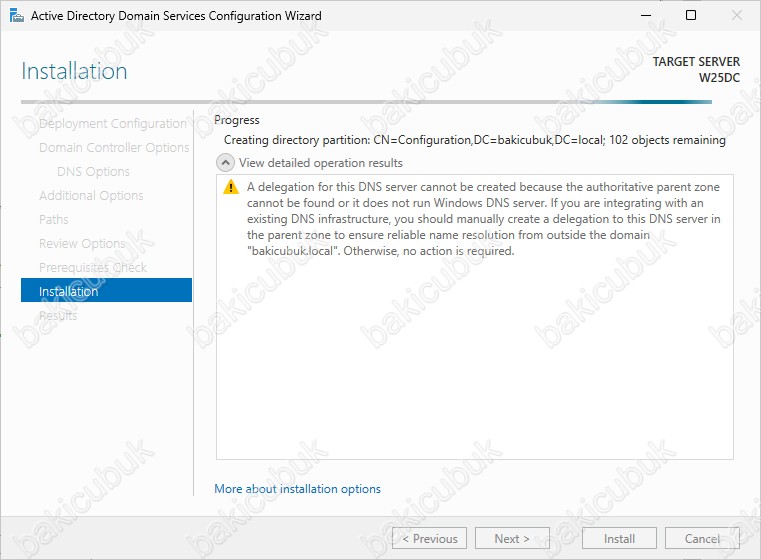Collapse the View detailed operation results chevron
Image resolution: width=761 pixels, height=560 pixels.
point(225,163)
